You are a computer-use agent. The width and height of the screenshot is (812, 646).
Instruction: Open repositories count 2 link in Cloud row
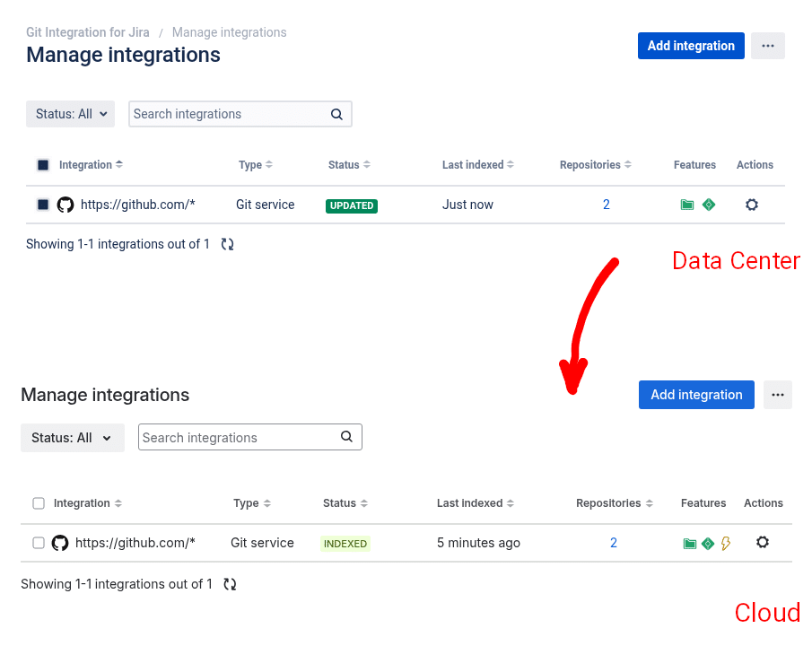(x=614, y=543)
